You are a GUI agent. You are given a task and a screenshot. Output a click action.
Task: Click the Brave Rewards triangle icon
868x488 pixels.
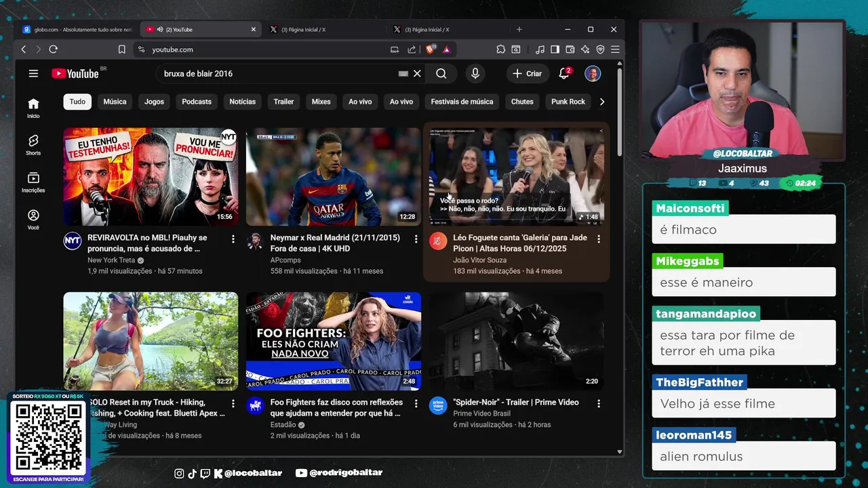(446, 49)
